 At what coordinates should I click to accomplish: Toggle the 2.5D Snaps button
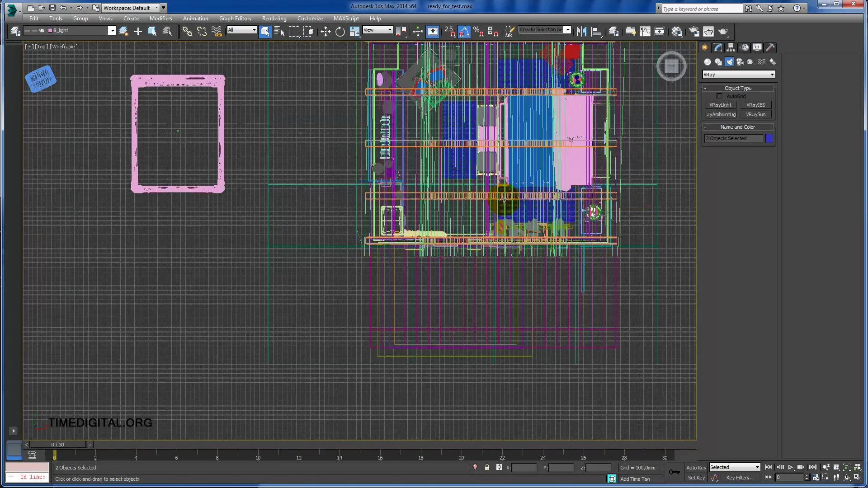449,31
